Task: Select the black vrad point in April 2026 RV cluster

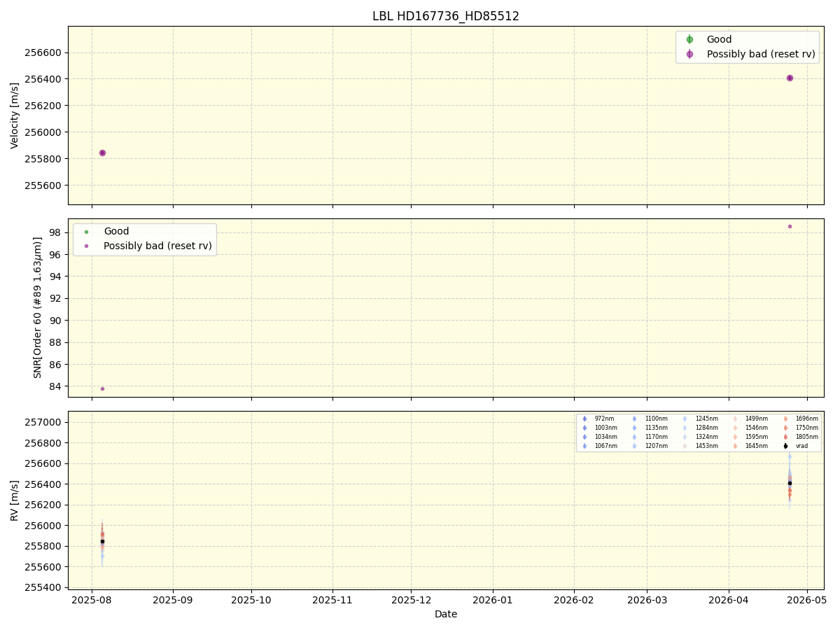Action: pos(790,483)
